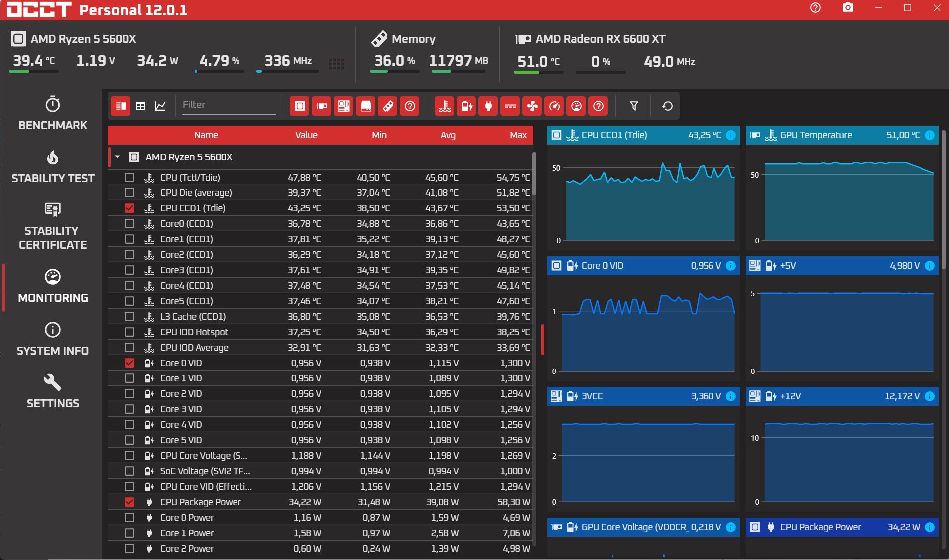Uncheck the Core 0 VID checkbox

pos(130,363)
